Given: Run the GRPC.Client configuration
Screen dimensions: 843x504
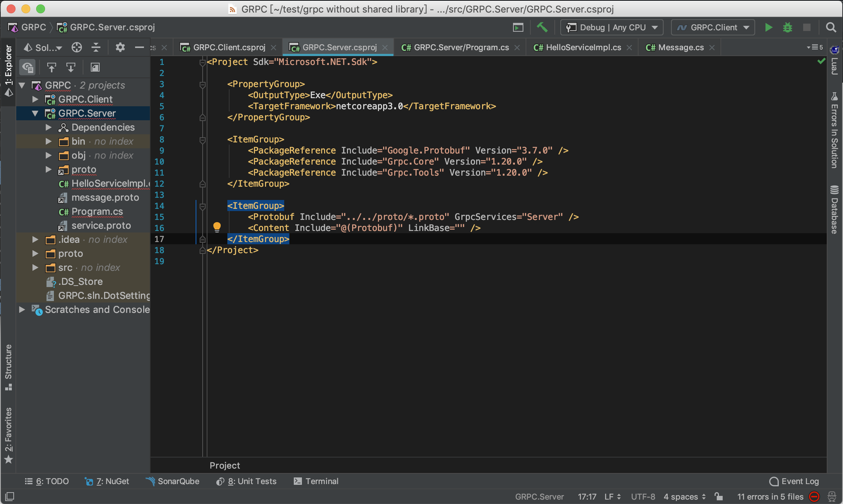Looking at the screenshot, I should tap(768, 27).
